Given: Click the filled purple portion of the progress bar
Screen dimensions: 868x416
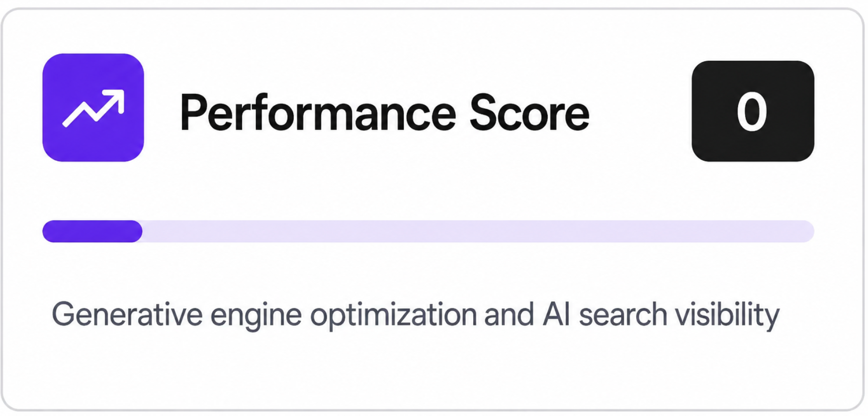Looking at the screenshot, I should coord(93,231).
